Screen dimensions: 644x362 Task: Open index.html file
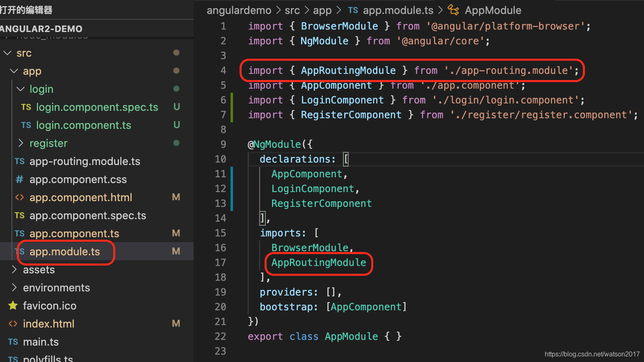(49, 324)
